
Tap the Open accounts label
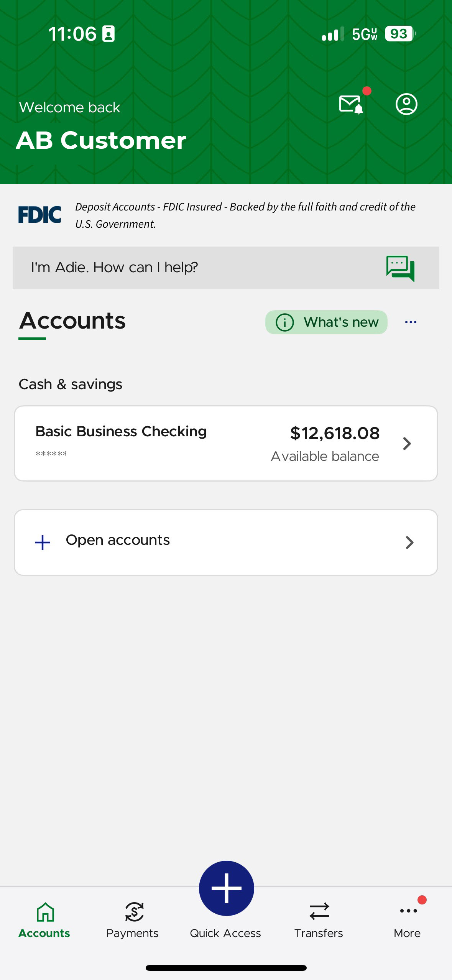point(118,540)
